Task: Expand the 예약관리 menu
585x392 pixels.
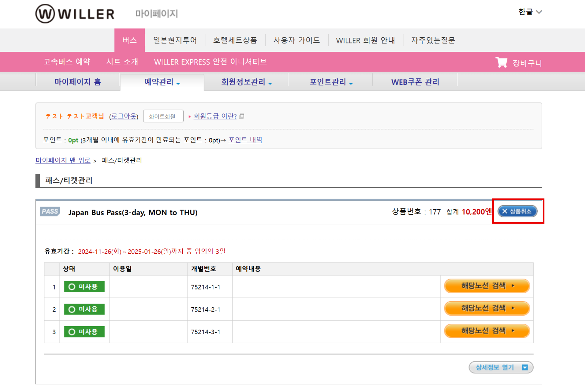Action: pos(162,82)
